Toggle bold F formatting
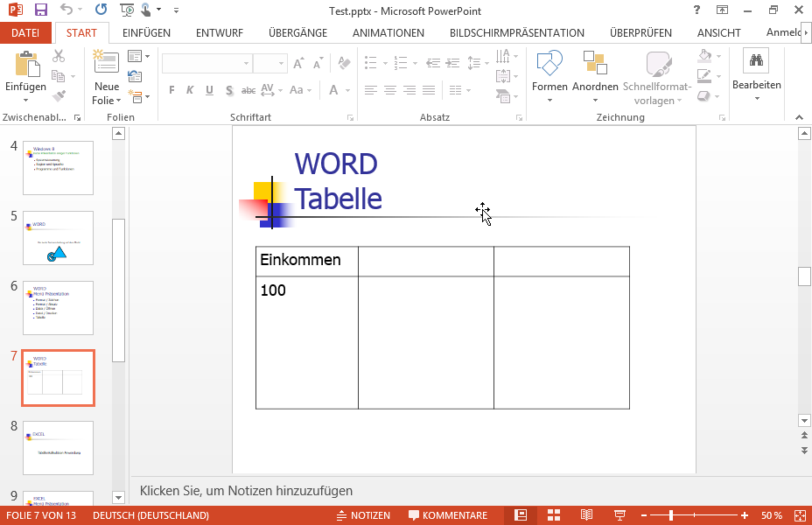The image size is (812, 525). tap(171, 90)
